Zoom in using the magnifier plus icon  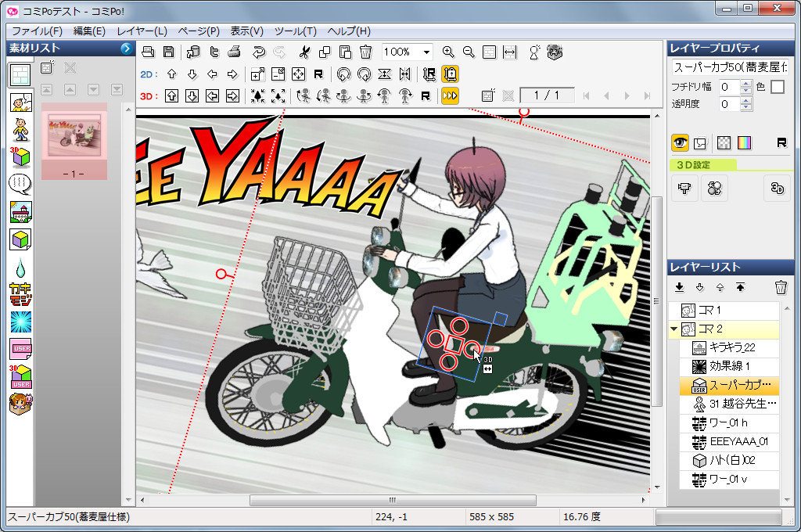tap(448, 52)
